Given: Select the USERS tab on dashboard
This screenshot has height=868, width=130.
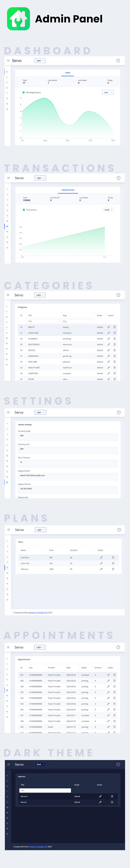Looking at the screenshot, I should coord(67,73).
